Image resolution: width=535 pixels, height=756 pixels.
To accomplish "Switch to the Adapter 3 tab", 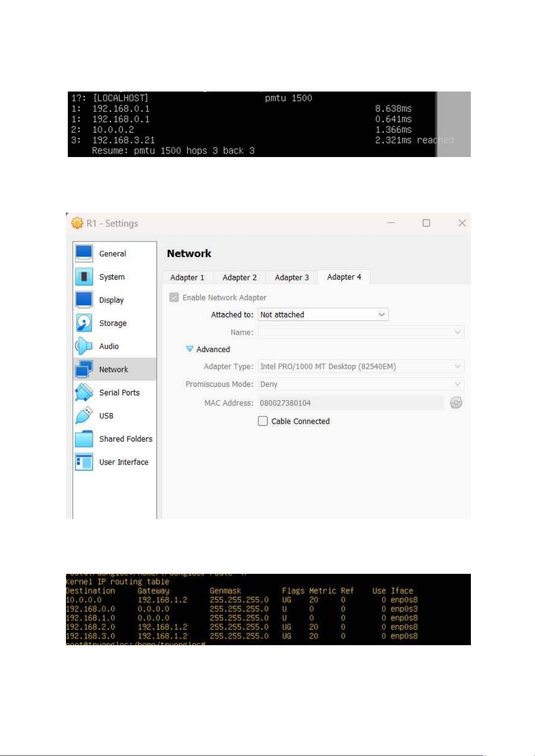I will pos(291,277).
